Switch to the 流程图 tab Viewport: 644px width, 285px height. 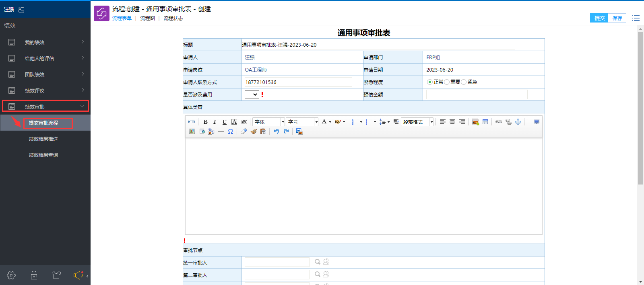[147, 18]
